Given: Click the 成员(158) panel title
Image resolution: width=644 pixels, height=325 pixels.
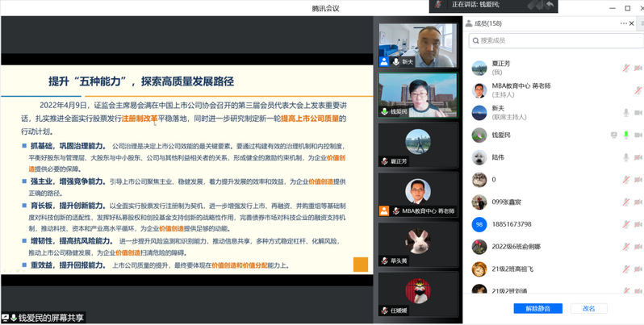Looking at the screenshot, I should click(488, 23).
